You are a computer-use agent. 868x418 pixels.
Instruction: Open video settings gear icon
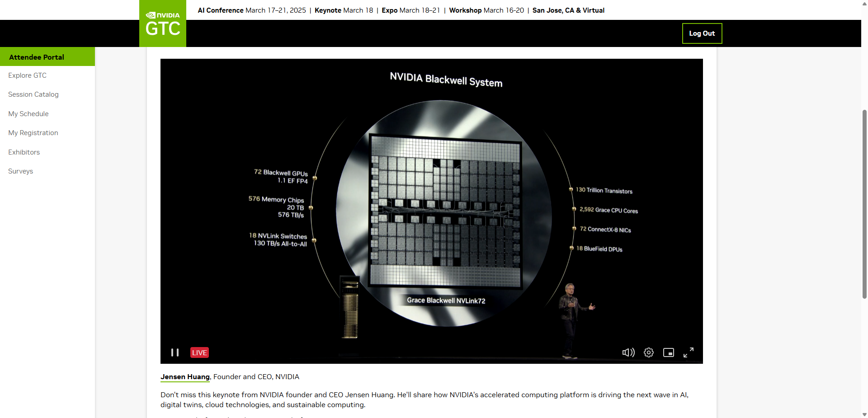pos(649,352)
